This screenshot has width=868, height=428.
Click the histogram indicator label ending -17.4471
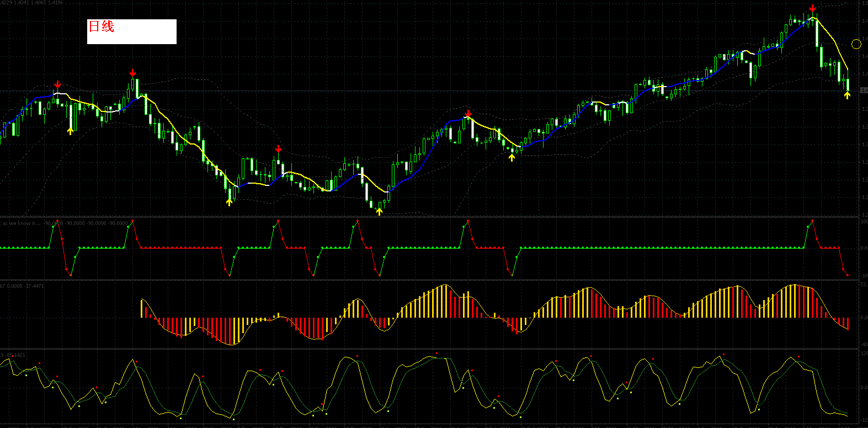(x=23, y=286)
